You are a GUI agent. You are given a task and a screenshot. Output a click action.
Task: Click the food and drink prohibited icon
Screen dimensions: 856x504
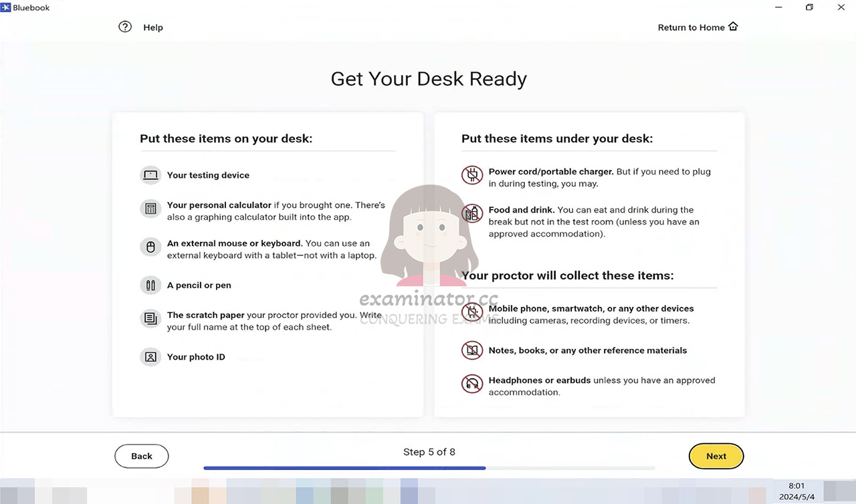[x=472, y=214]
